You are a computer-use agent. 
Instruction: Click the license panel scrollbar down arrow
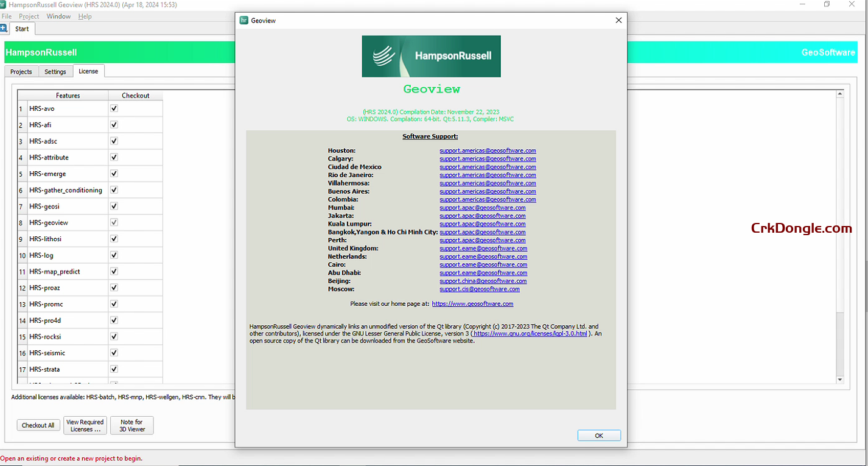coord(840,380)
